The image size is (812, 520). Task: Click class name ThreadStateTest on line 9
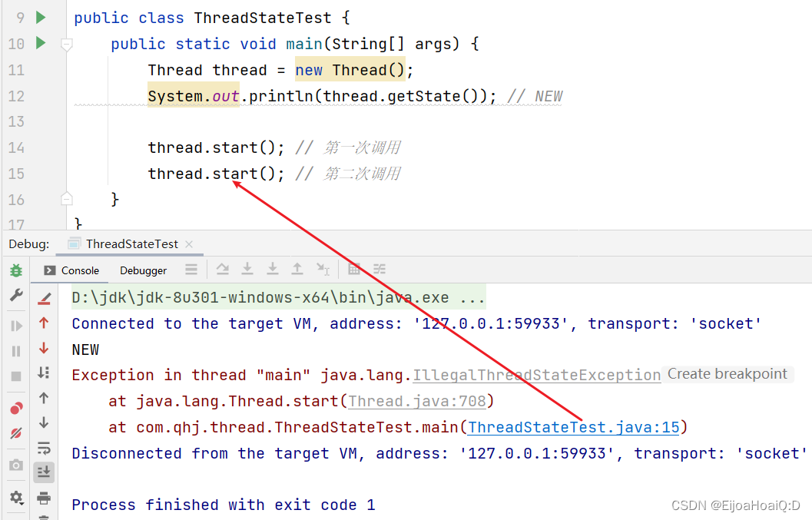263,18
